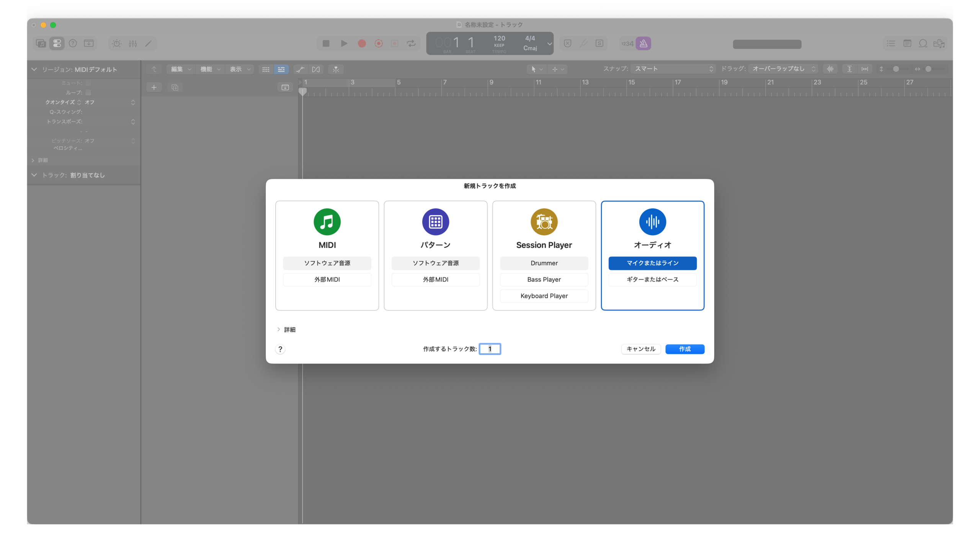Open the 表示 menu in the tracks area
980x560 pixels.
point(239,69)
